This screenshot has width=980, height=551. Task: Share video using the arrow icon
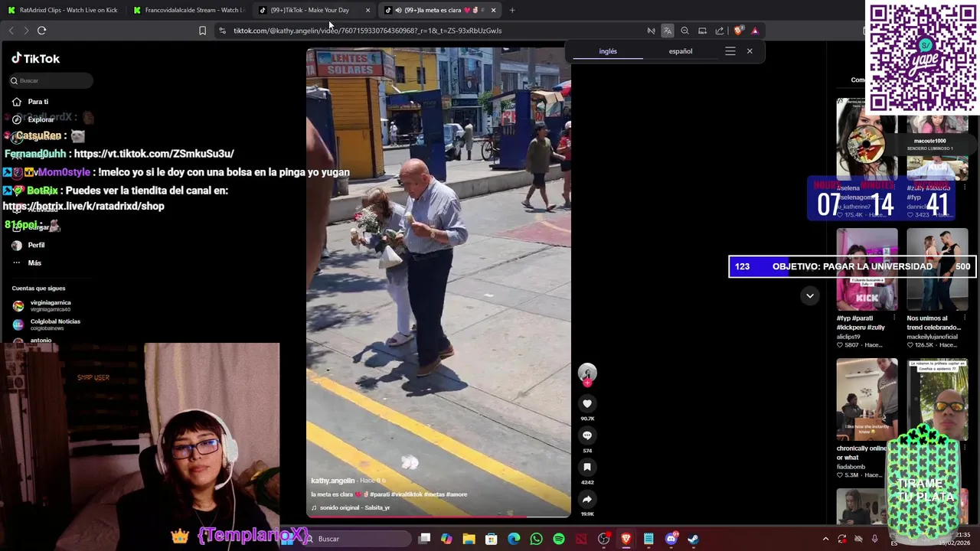[x=587, y=499]
